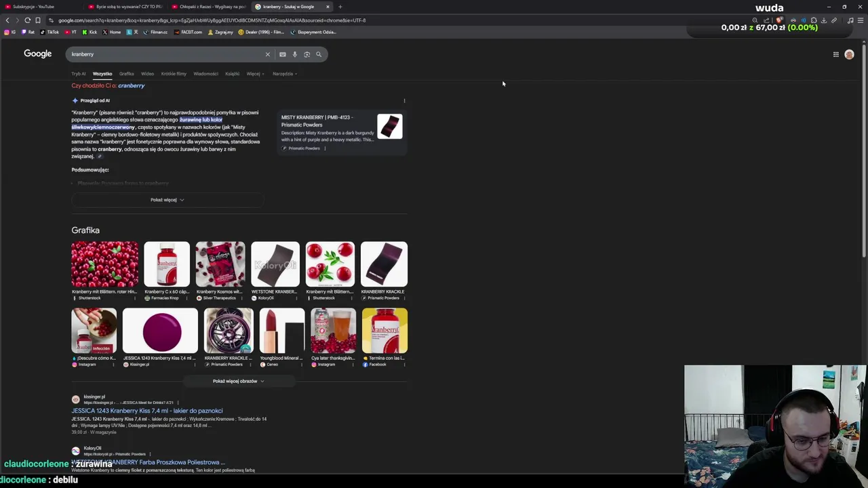
Task: Close the kranberry Google search tab
Action: pos(328,7)
